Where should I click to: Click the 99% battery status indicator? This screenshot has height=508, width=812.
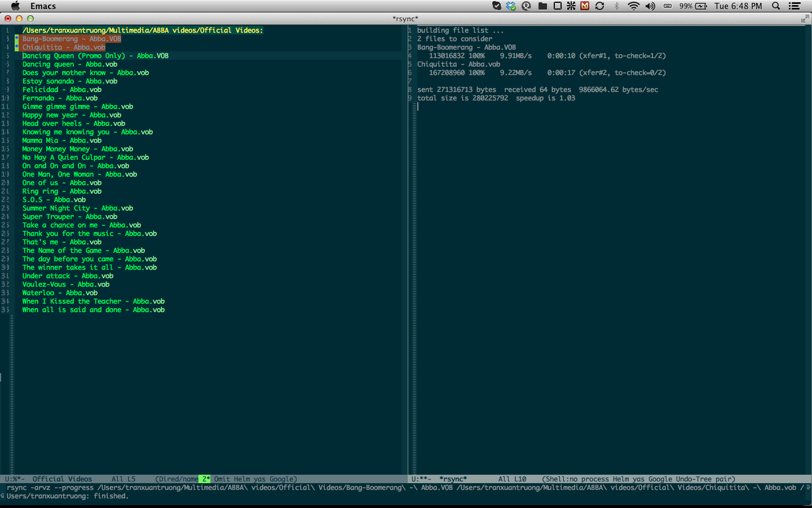(x=693, y=6)
